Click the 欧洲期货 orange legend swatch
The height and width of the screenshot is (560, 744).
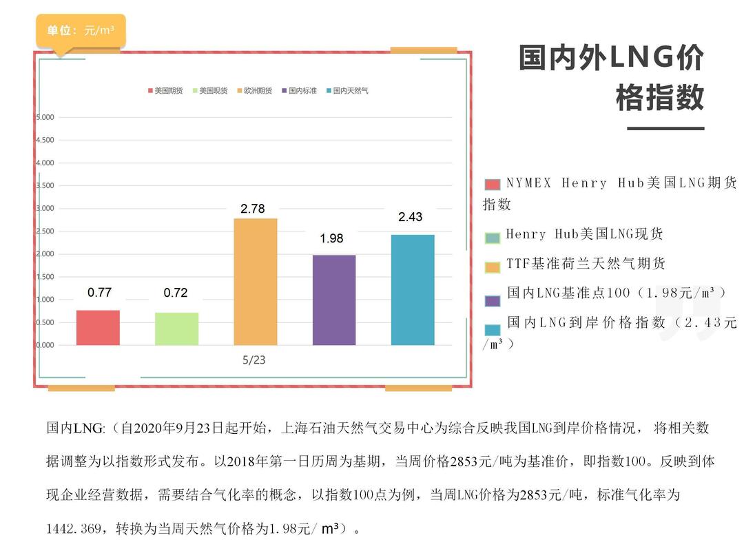[240, 91]
